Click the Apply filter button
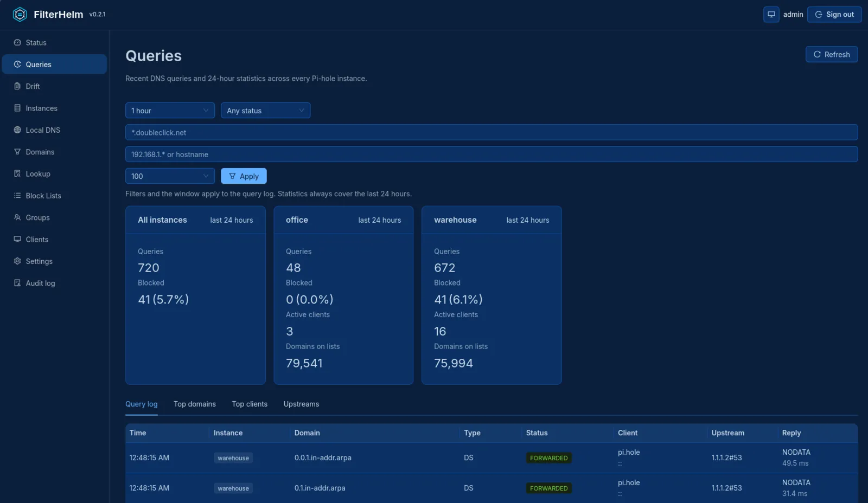The width and height of the screenshot is (868, 503). pos(244,176)
